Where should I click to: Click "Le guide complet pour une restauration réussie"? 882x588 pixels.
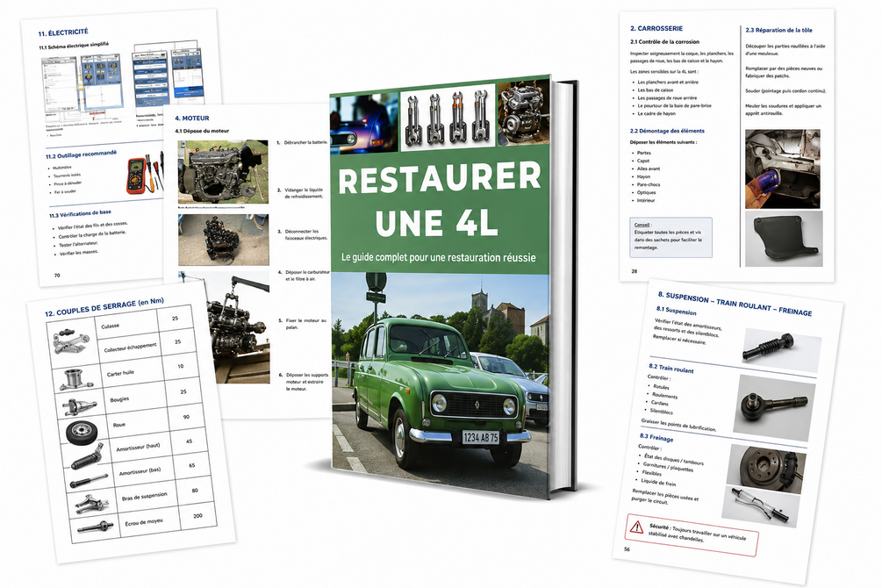[438, 258]
